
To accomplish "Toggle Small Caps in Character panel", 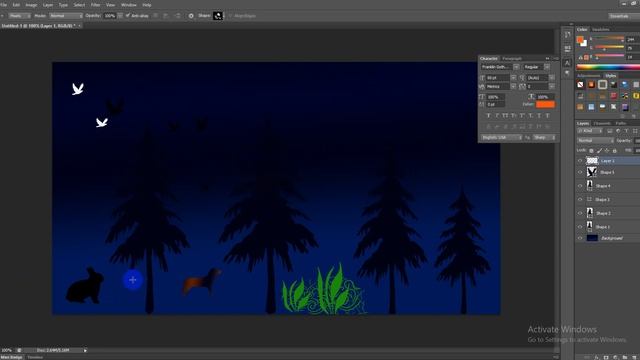I will coord(513,116).
